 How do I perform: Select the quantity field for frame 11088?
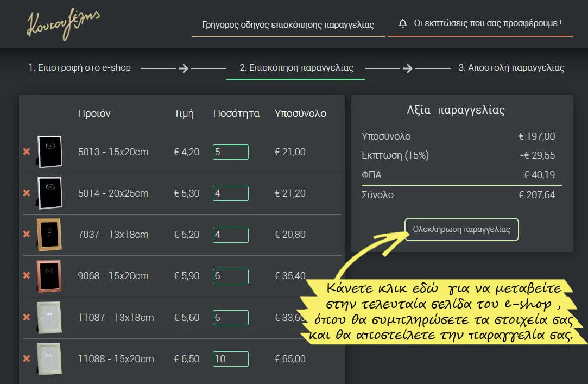click(x=231, y=358)
